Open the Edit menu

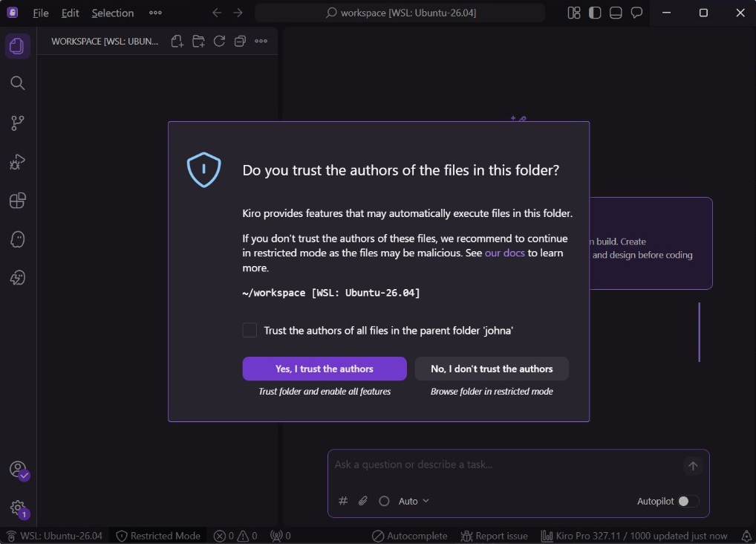[70, 13]
